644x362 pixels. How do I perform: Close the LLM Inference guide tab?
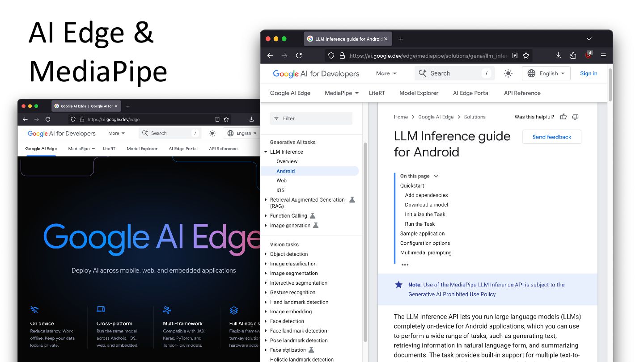coord(386,39)
